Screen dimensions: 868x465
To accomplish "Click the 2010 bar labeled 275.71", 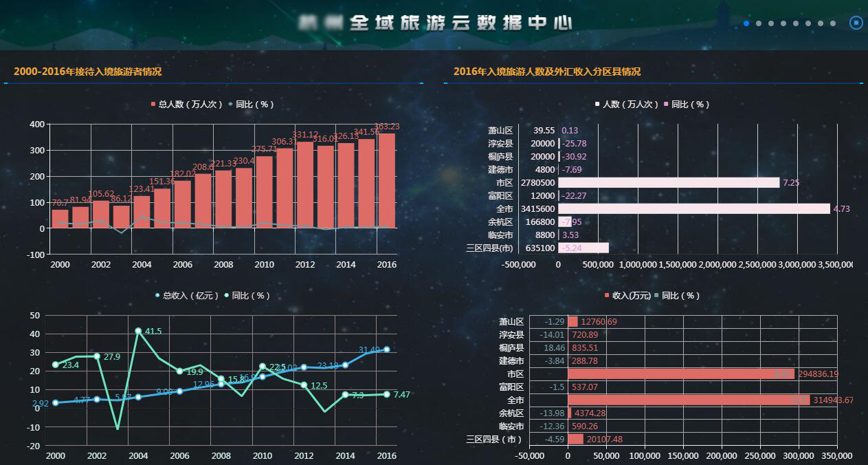I will [264, 192].
